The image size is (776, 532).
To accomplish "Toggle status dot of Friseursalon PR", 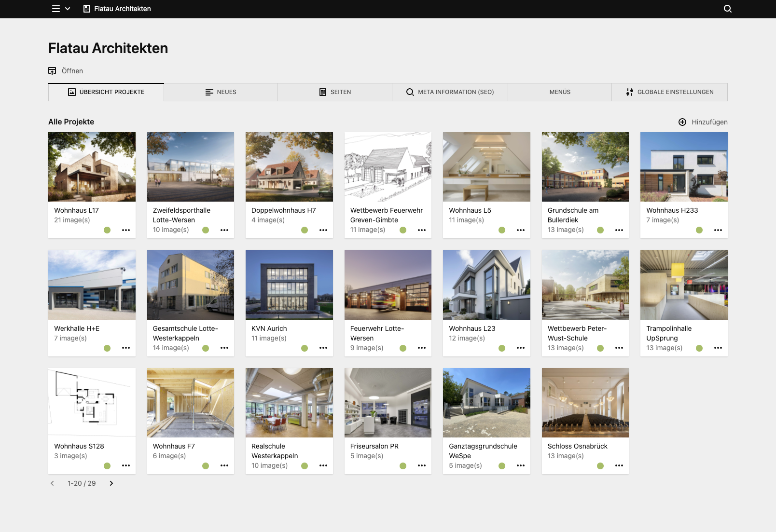I will tap(403, 466).
